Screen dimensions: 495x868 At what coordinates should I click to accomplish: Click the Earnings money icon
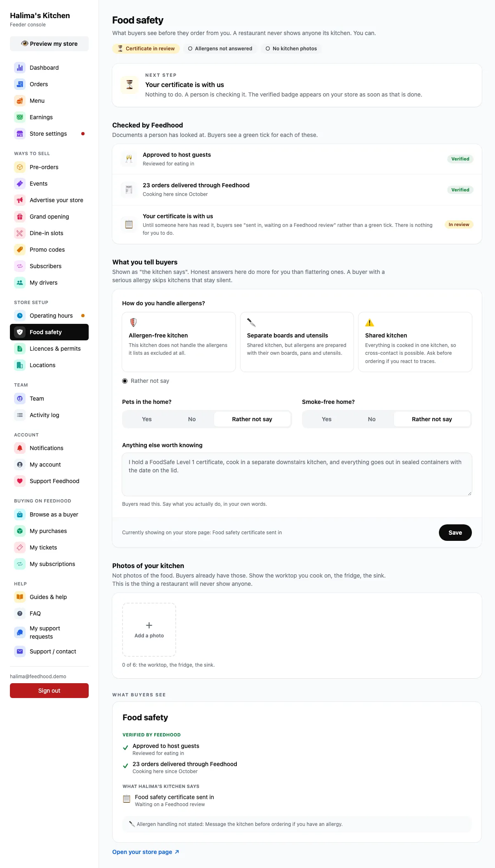tap(20, 117)
